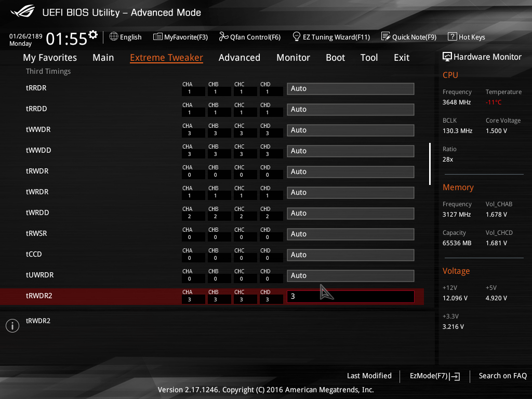Open MyFavorite(F3) list icon
Screen dimensions: 532x399
[158, 37]
